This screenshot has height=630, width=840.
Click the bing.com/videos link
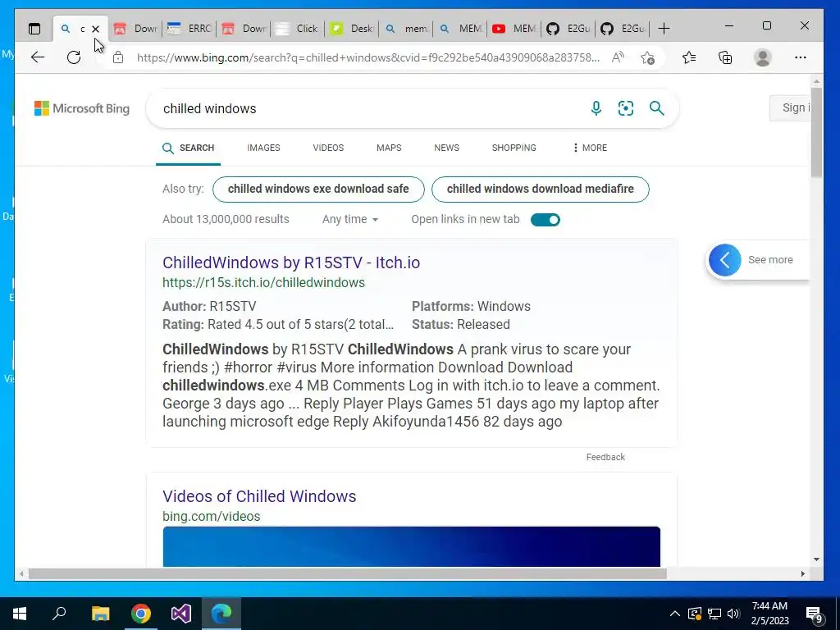(x=211, y=517)
